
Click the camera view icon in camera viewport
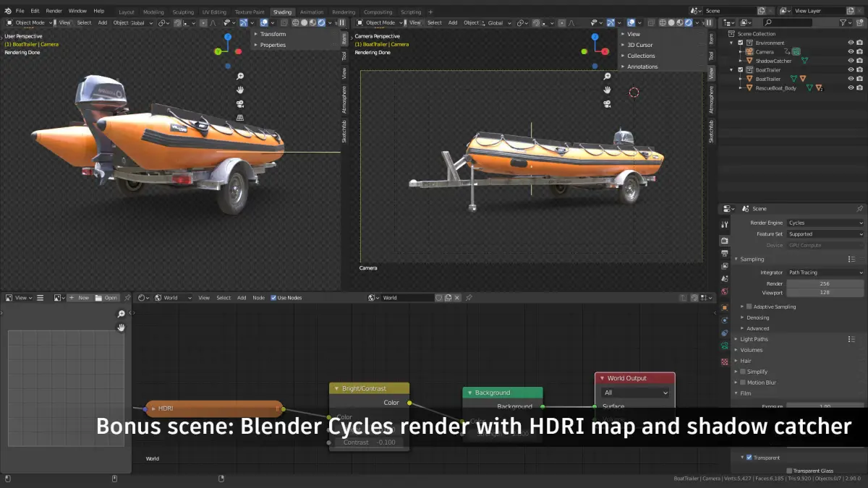click(x=608, y=103)
